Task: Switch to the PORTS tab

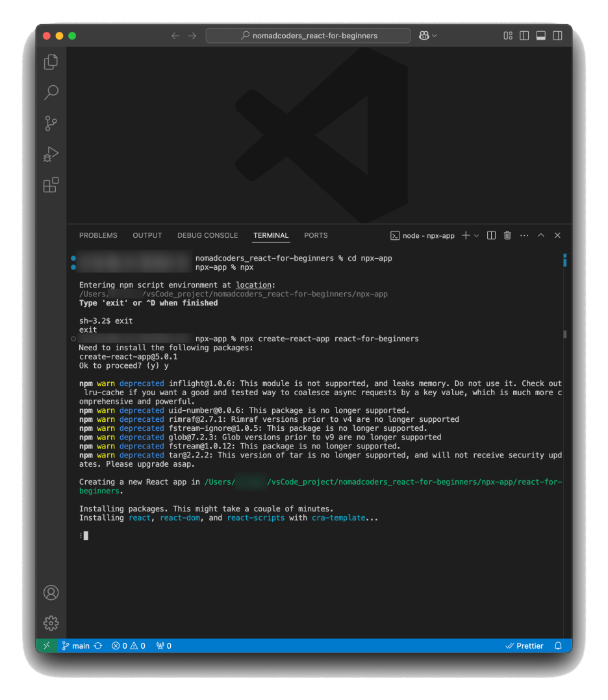Action: (x=316, y=235)
